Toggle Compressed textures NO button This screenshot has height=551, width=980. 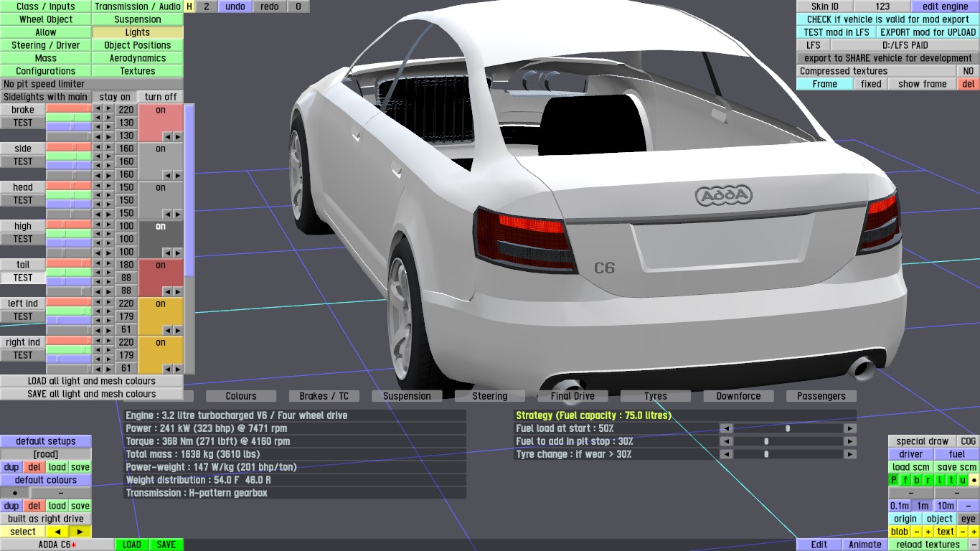tap(968, 71)
